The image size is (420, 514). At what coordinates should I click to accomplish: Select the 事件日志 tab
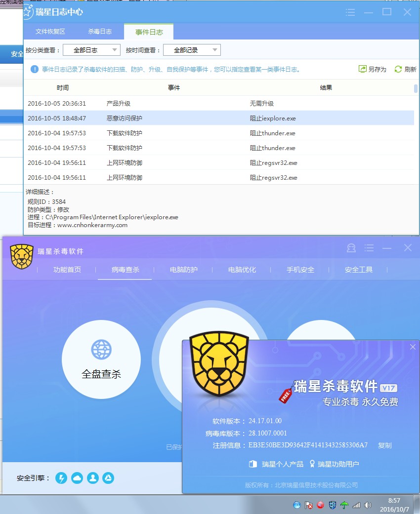(149, 32)
